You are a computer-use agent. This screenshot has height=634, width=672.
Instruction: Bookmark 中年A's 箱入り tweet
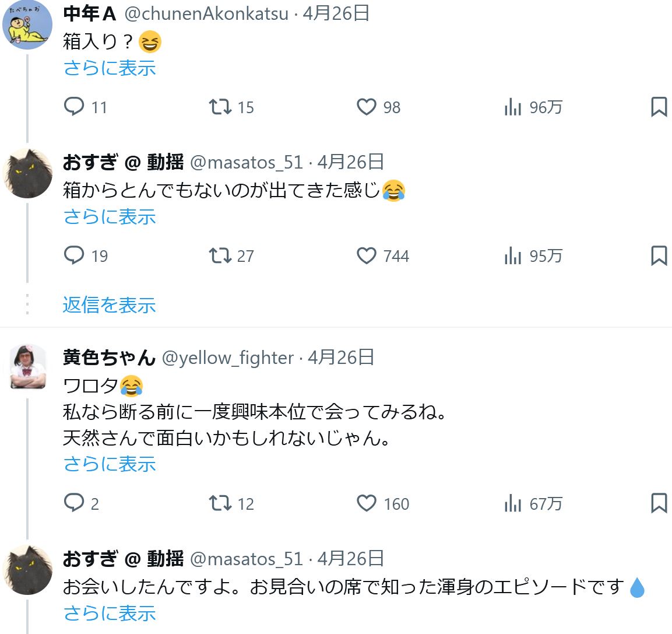(659, 107)
